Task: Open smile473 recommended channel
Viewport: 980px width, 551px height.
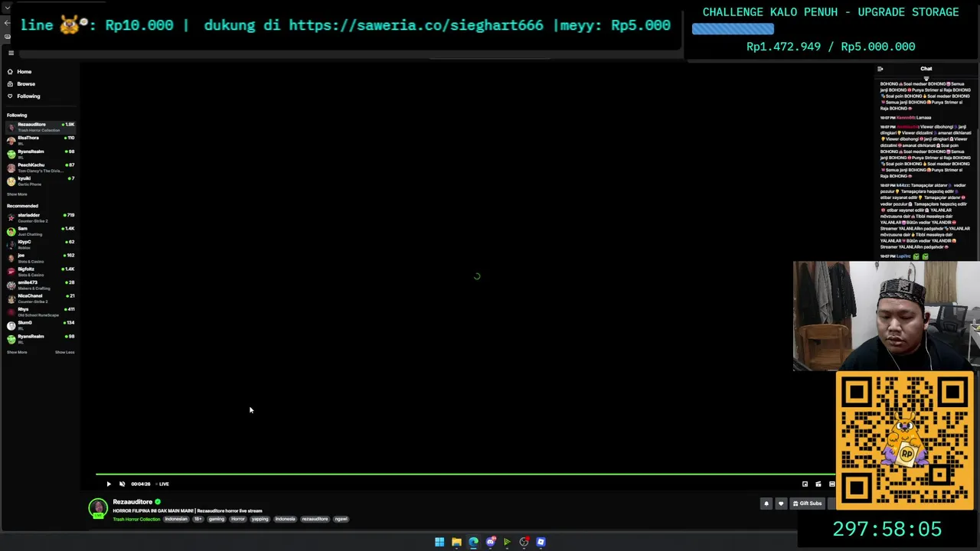Action: tap(41, 285)
